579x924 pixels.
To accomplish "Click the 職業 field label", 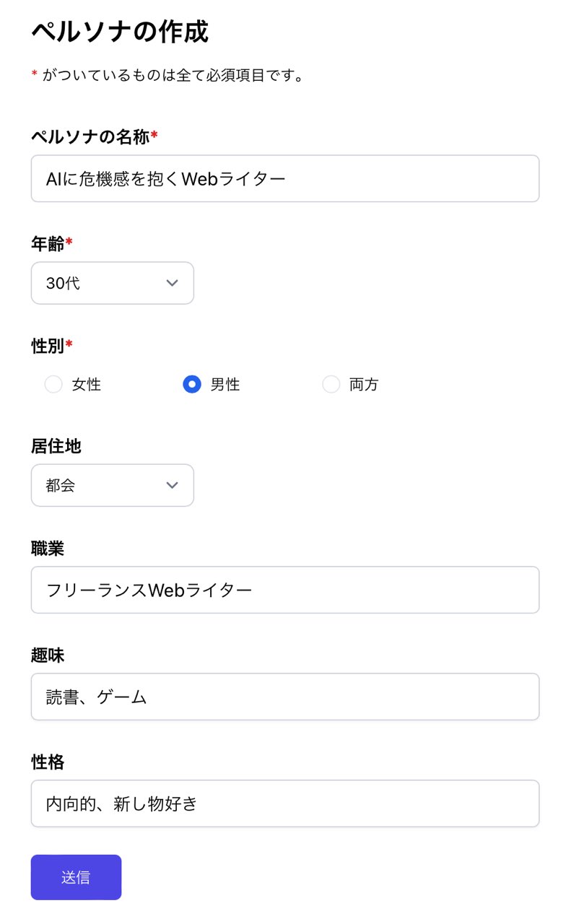I will 48,549.
